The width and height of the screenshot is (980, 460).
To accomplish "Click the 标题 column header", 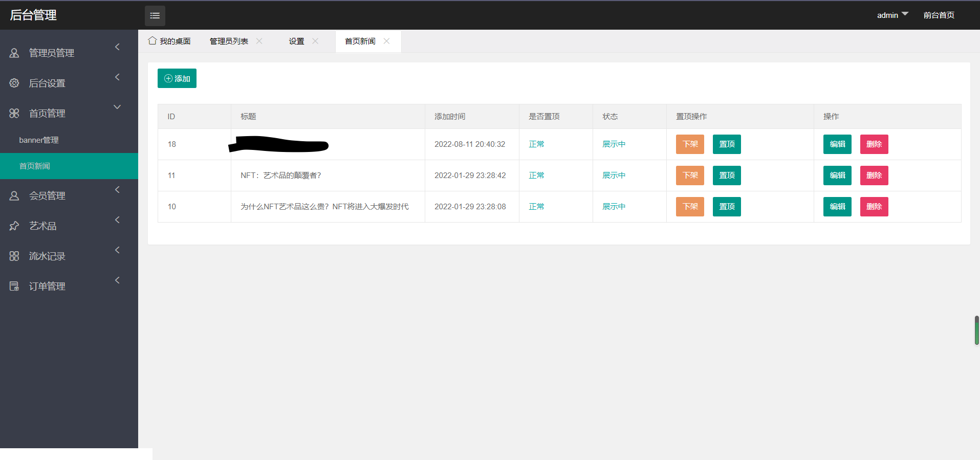I will (x=248, y=117).
